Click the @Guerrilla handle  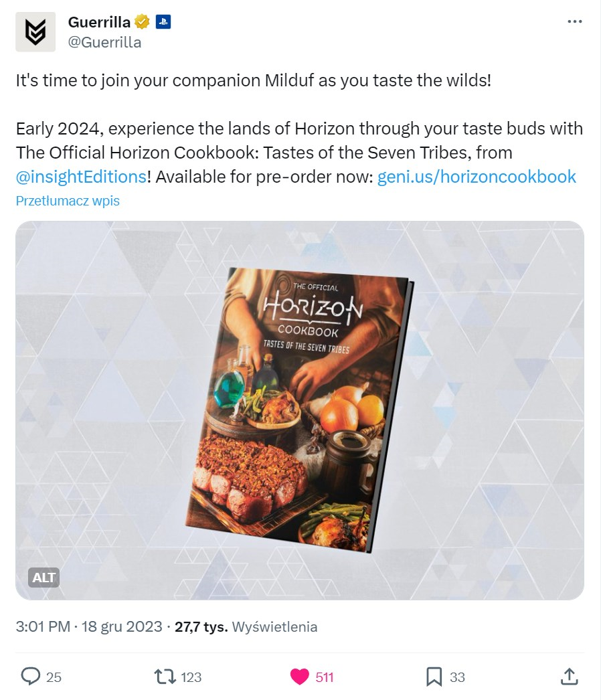(x=104, y=43)
